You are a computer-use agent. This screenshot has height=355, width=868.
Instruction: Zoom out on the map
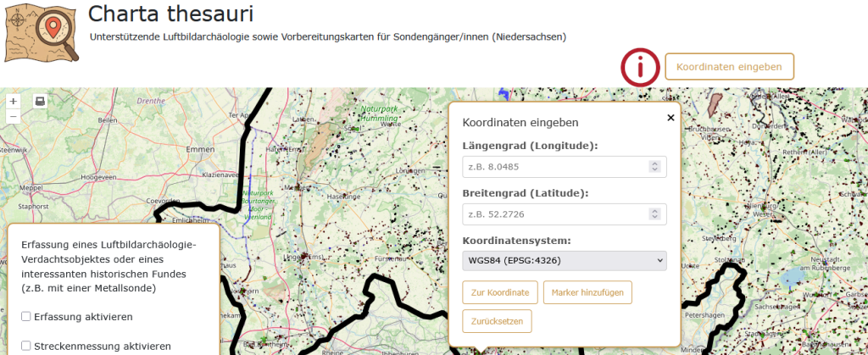click(14, 116)
